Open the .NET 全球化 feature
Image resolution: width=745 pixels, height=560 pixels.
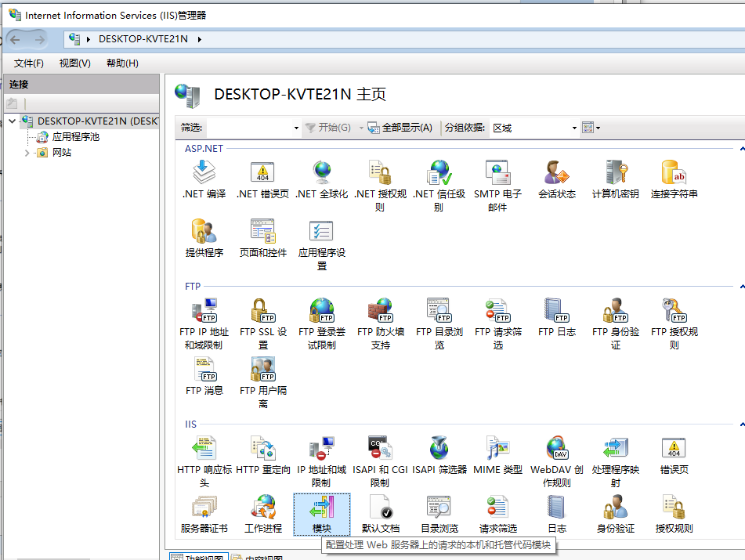click(322, 179)
